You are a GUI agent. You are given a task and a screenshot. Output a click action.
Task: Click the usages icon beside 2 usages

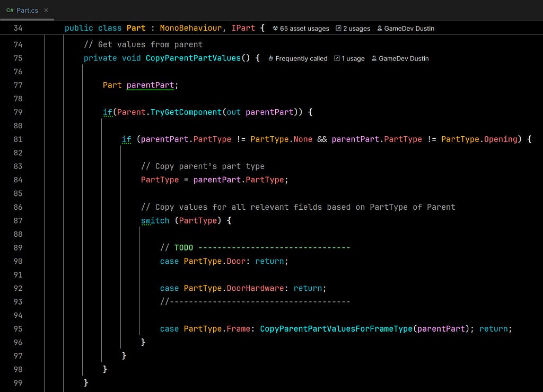click(338, 29)
